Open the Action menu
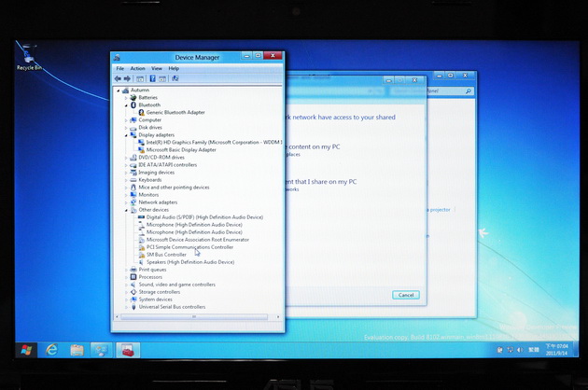 tap(137, 68)
